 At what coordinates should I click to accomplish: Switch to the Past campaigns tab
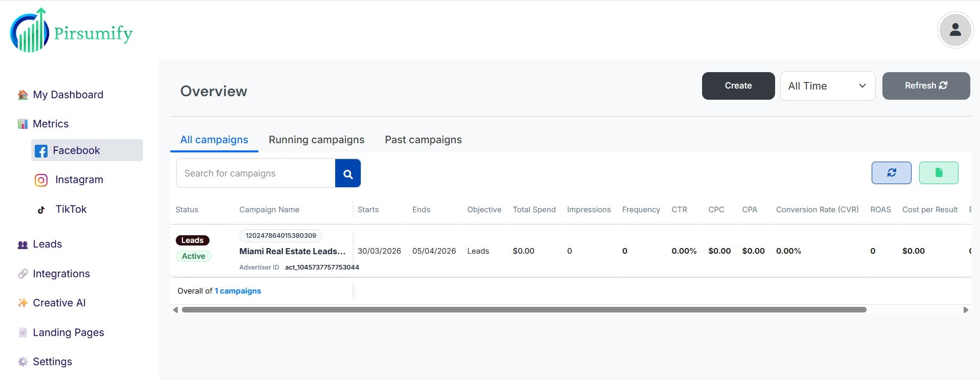point(423,140)
